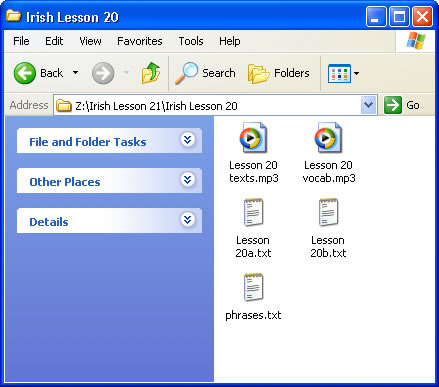This screenshot has height=387, width=439.
Task: Click the address path text field
Action: pyautogui.click(x=208, y=105)
